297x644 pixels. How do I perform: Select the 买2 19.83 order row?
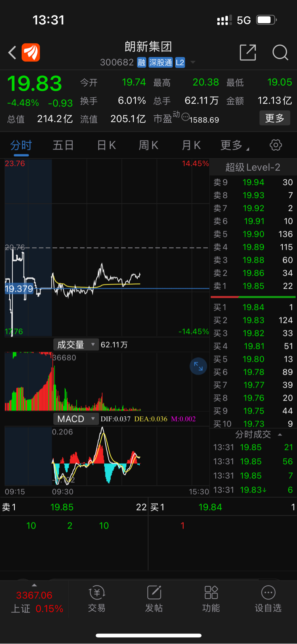253,320
